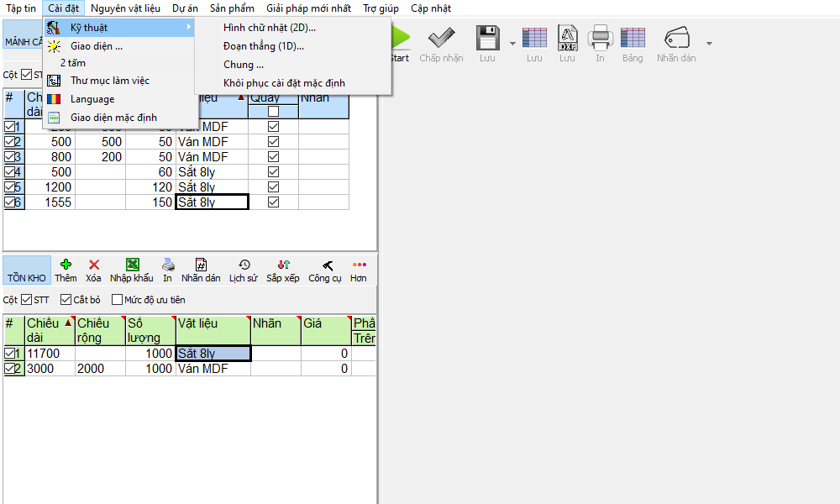
Task: Click Sắp xếp sort icon in stock toolbar
Action: 283,265
